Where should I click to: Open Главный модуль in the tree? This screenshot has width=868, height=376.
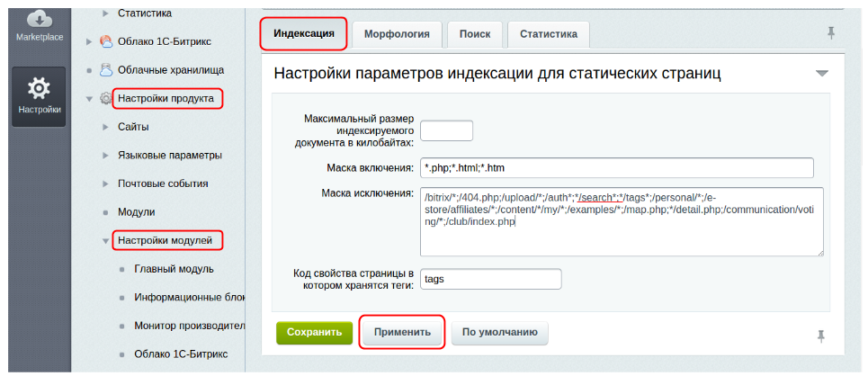point(173,269)
